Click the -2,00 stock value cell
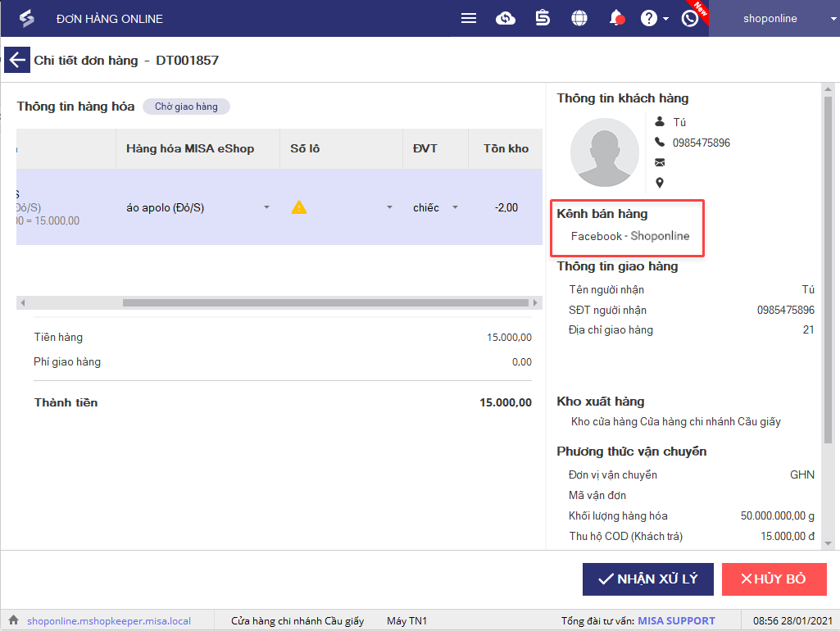Screen dimensions: 840x631 pyautogui.click(x=506, y=207)
